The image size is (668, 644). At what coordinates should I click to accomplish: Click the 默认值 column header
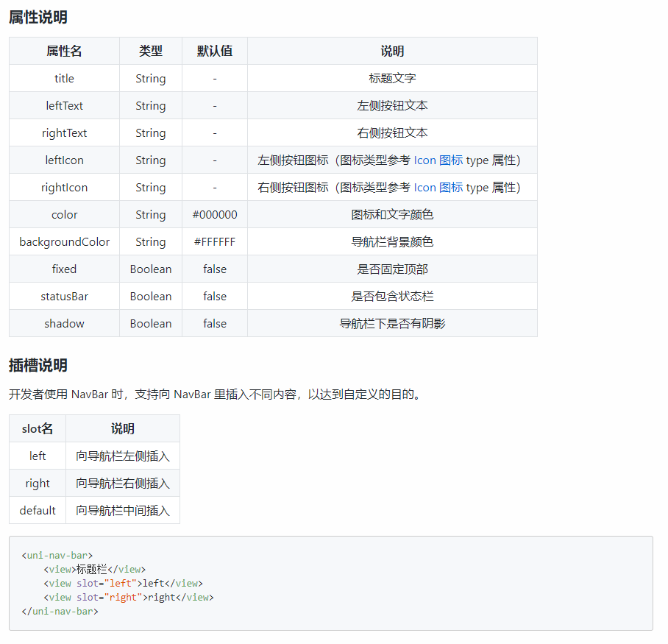(x=214, y=51)
